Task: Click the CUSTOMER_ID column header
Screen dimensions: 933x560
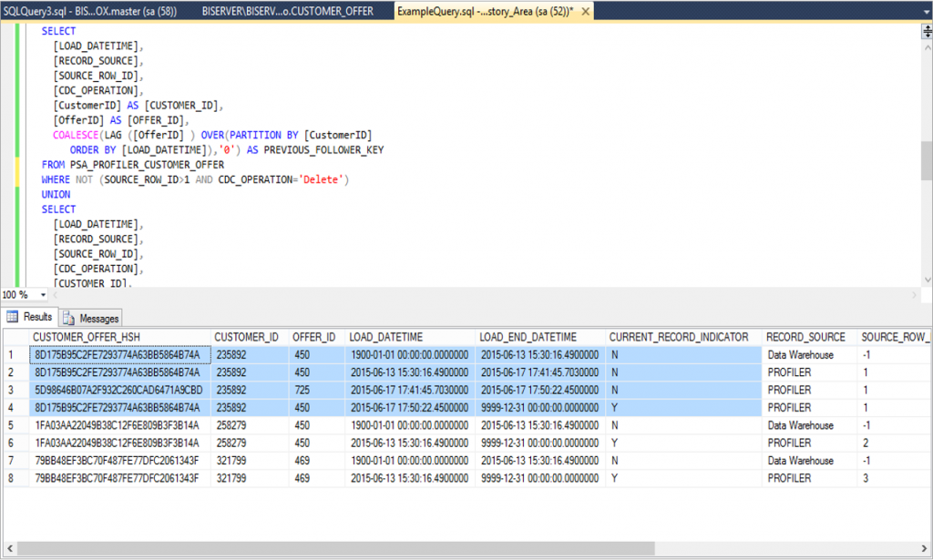Action: point(250,337)
